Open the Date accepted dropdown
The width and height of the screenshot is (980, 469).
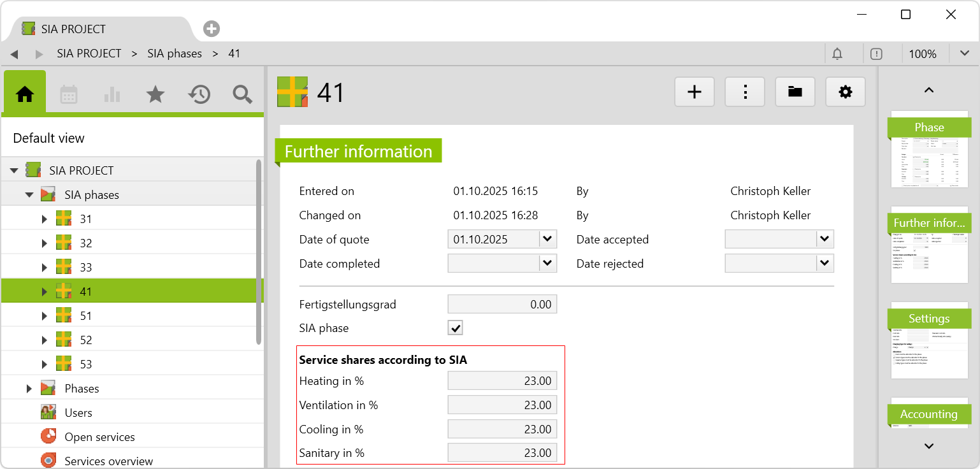(825, 240)
